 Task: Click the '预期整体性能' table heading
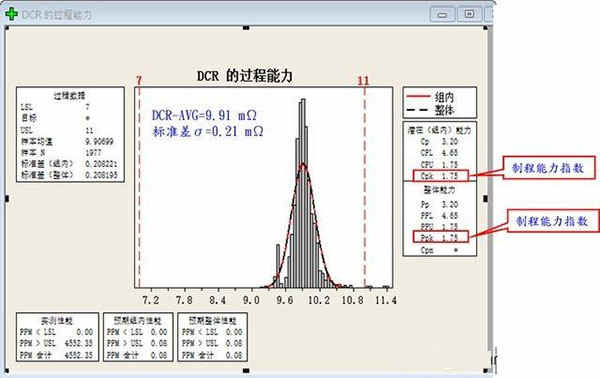[x=213, y=321]
